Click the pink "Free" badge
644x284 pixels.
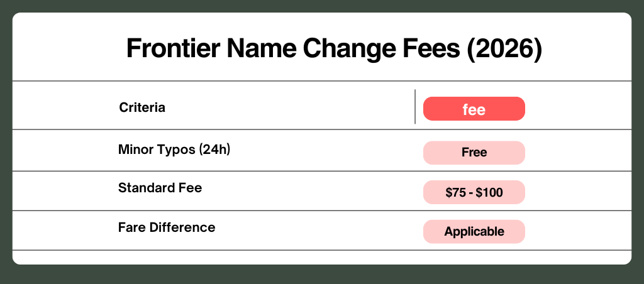point(474,152)
